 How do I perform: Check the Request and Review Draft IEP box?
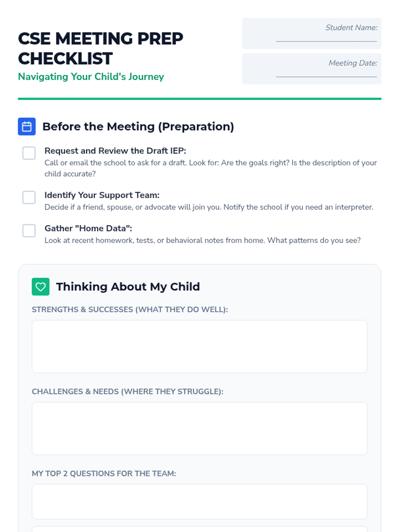[x=29, y=153]
